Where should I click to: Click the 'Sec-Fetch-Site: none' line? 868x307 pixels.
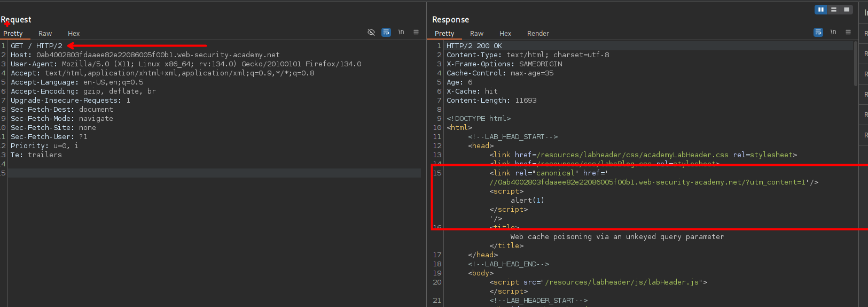point(53,128)
